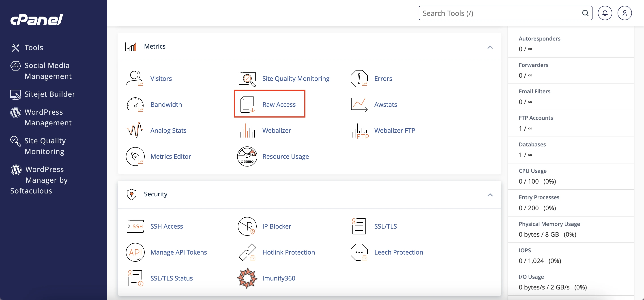Click the notifications bell icon
Viewport: 644px width, 300px height.
(x=605, y=13)
